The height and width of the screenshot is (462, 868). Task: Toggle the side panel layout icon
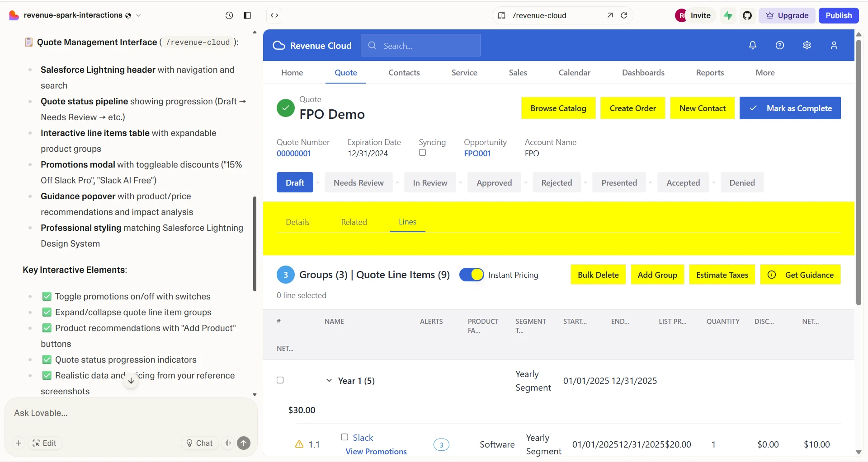pyautogui.click(x=247, y=15)
